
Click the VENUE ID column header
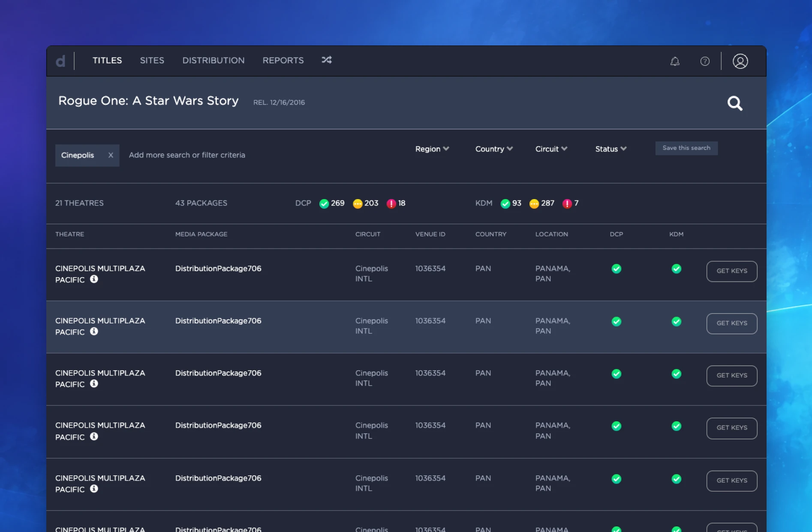430,234
